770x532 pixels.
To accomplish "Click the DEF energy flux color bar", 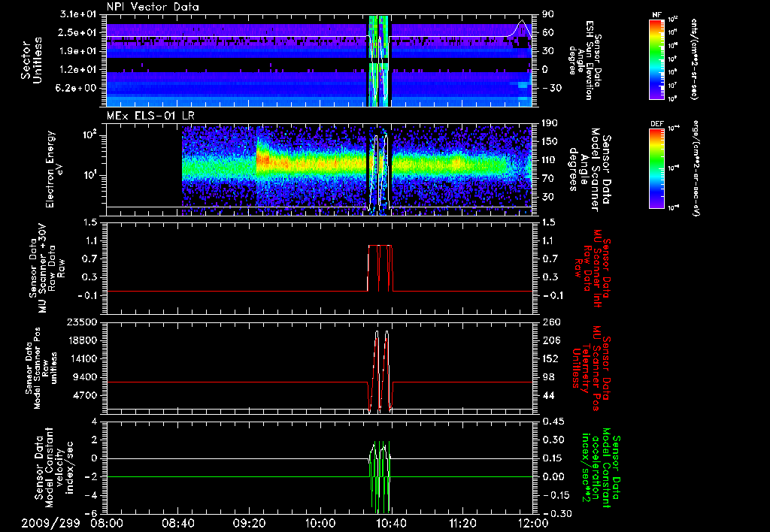I will (x=657, y=168).
